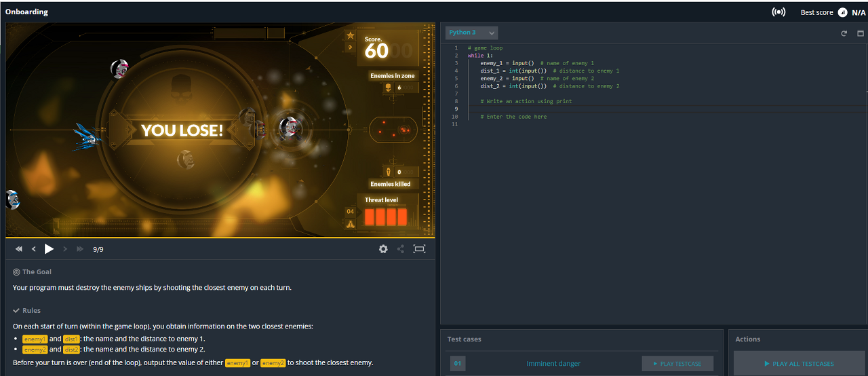Viewport: 868px width, 376px height.
Task: Open the Python 3 language dropdown
Action: click(x=471, y=33)
